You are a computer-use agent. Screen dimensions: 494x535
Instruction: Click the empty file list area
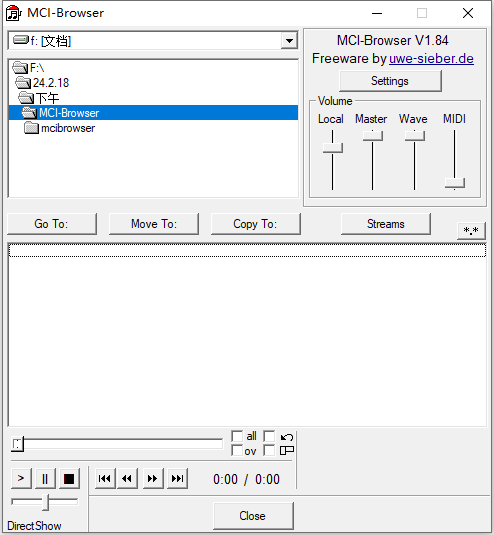(247, 334)
